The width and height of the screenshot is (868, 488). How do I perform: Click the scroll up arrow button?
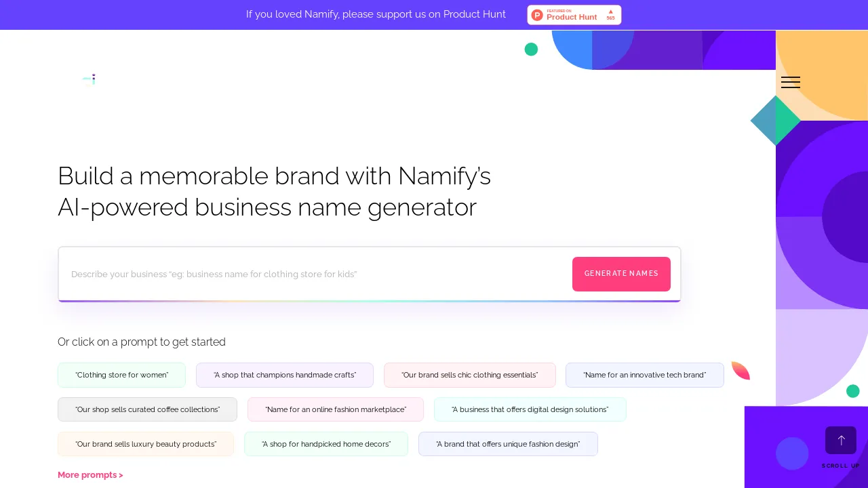[841, 441]
